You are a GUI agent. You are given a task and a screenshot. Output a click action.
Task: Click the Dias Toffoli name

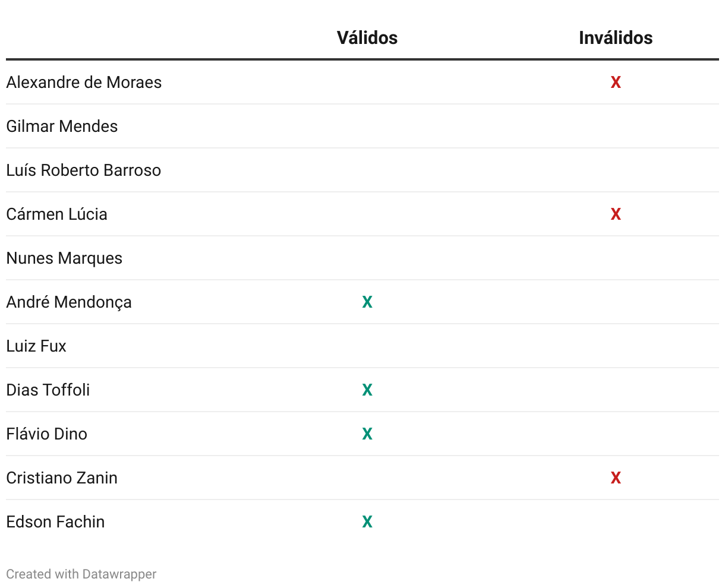pos(48,390)
